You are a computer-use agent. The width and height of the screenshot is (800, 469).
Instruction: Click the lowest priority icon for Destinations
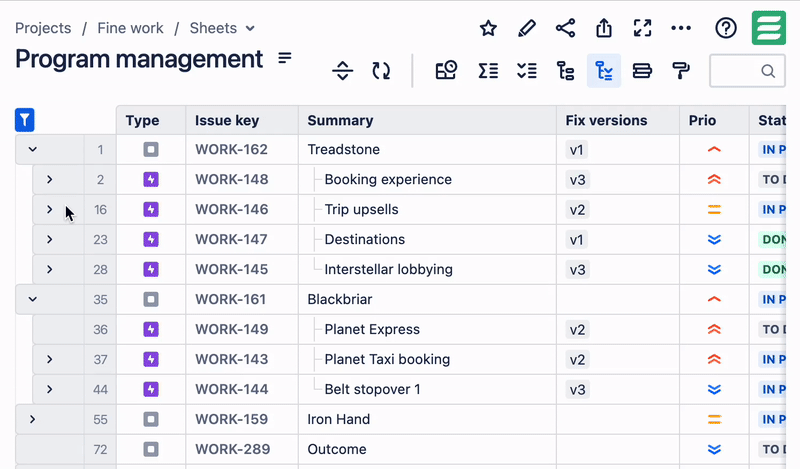[x=714, y=239]
